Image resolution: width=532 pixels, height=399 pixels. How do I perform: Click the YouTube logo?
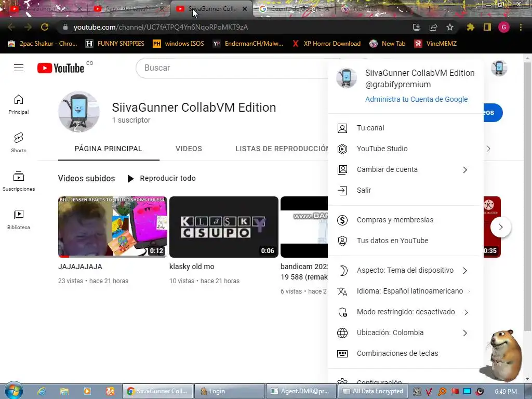(61, 68)
